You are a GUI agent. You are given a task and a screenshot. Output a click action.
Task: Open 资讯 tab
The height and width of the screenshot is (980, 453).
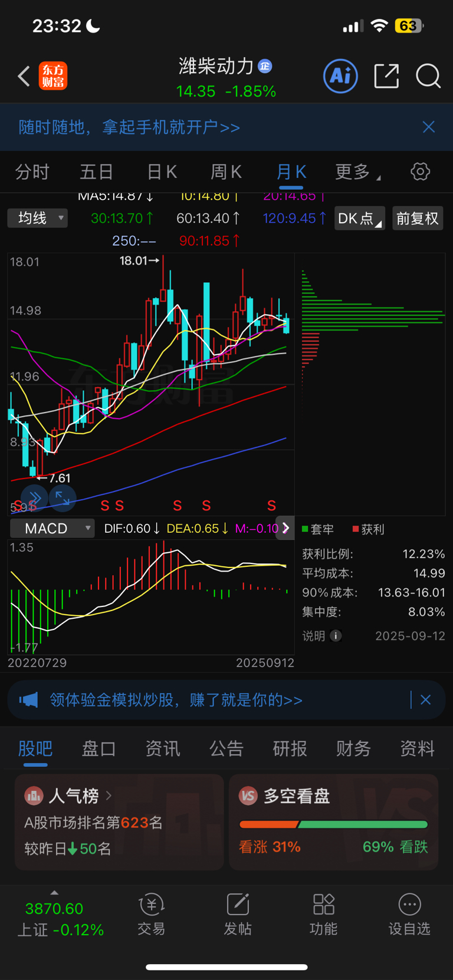[x=163, y=748]
